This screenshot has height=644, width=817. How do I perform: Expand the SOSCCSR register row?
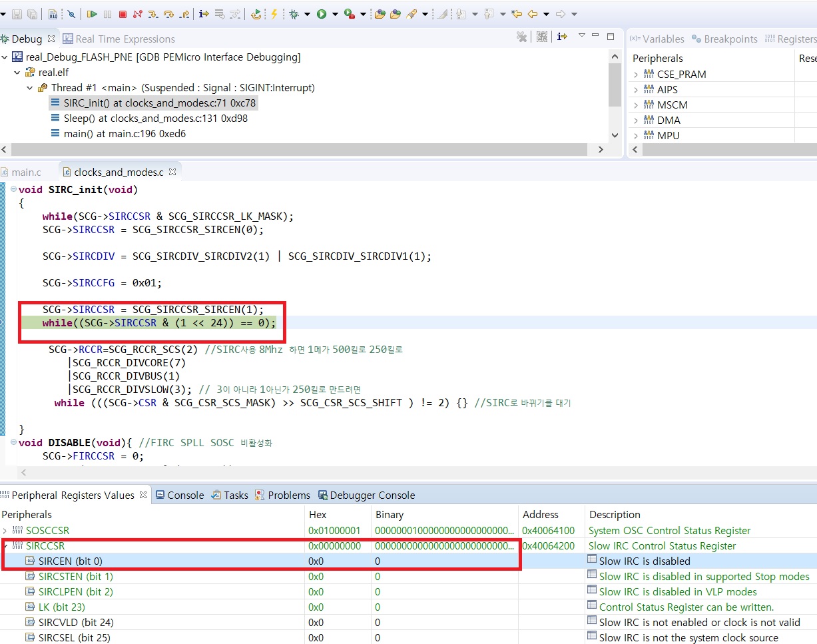click(5, 530)
